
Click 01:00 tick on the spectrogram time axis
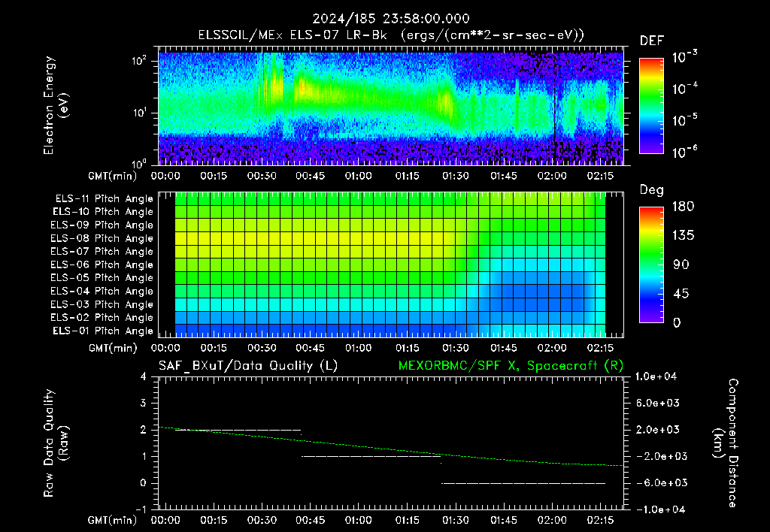358,176
